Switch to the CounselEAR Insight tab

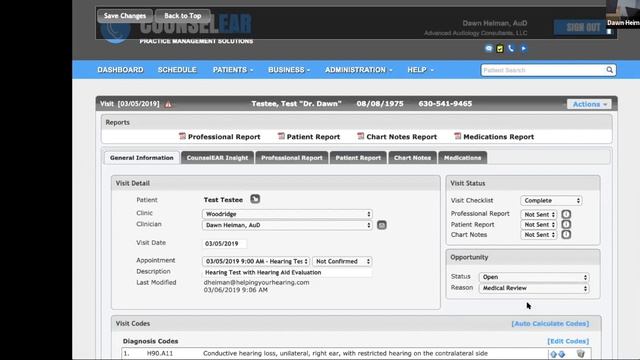pyautogui.click(x=218, y=158)
